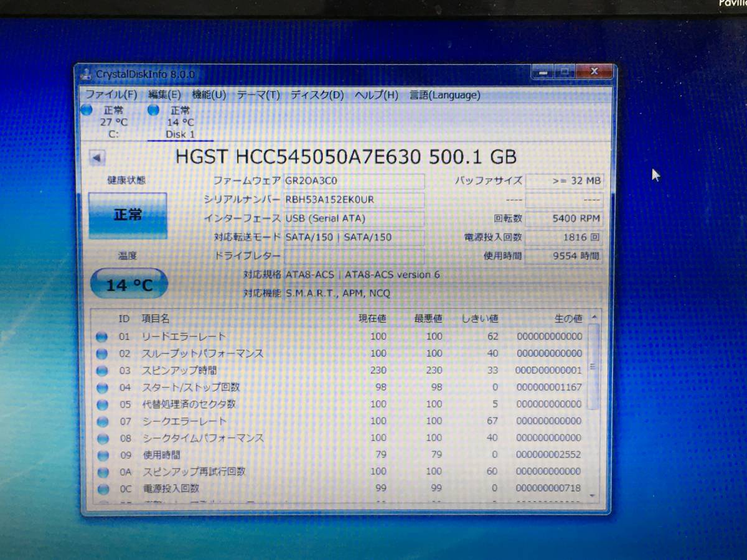Click the ID column header
The height and width of the screenshot is (560, 747).
tap(124, 319)
